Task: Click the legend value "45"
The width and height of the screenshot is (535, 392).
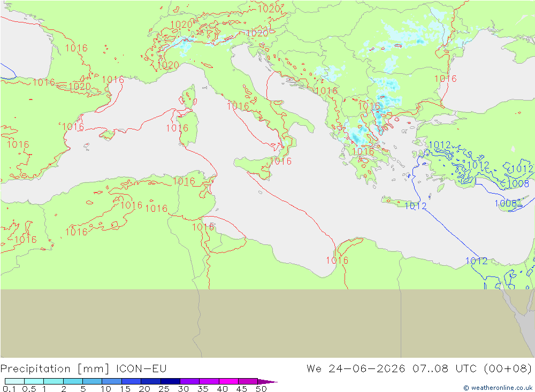Action: click(242, 389)
